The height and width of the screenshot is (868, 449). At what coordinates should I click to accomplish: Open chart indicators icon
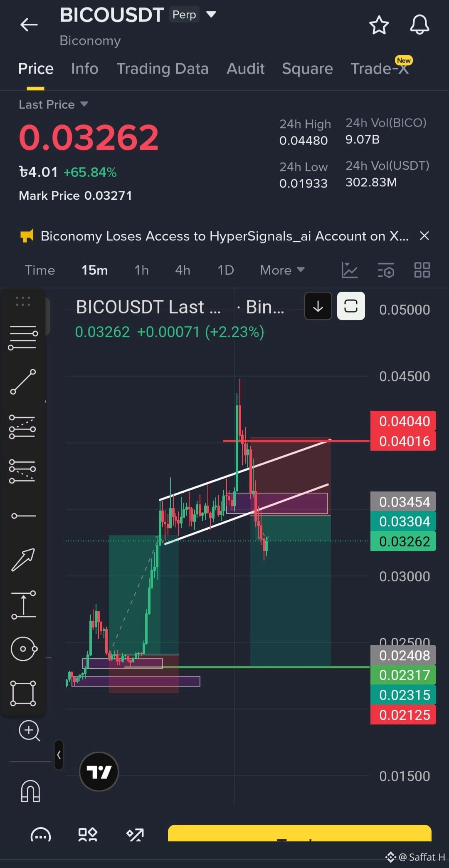(349, 270)
